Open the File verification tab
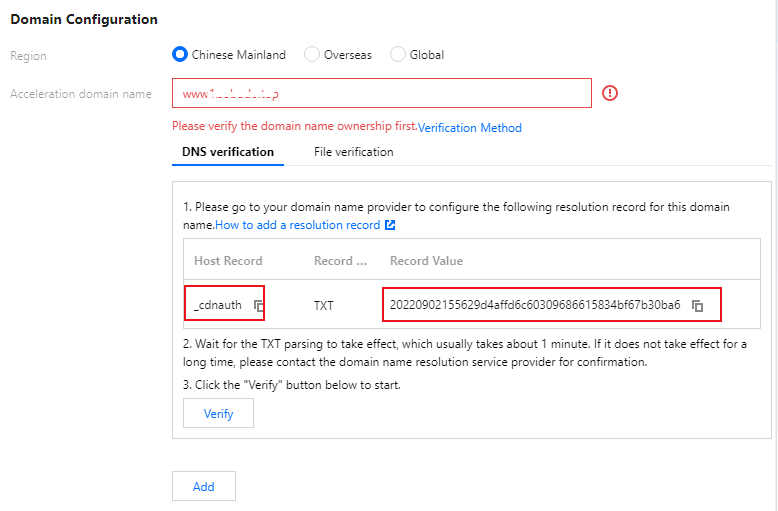The width and height of the screenshot is (778, 511). [353, 152]
